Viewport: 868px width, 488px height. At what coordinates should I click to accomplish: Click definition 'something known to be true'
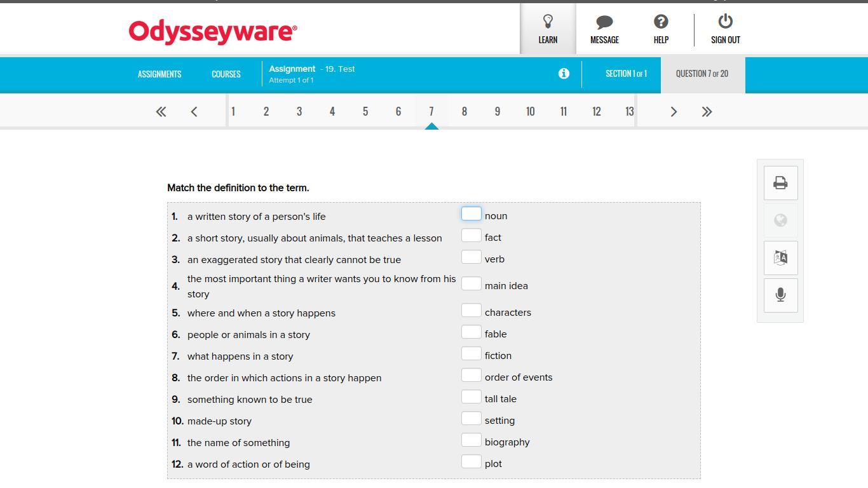250,400
